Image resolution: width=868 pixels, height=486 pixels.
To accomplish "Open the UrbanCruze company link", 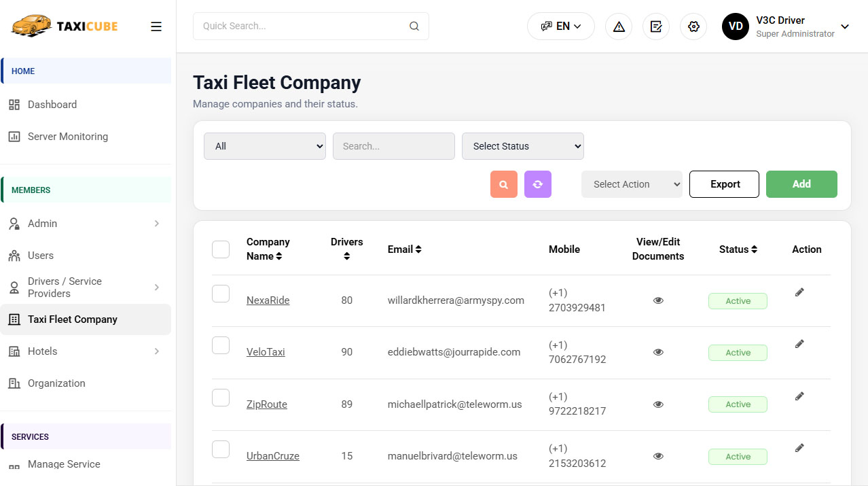I will 273,456.
